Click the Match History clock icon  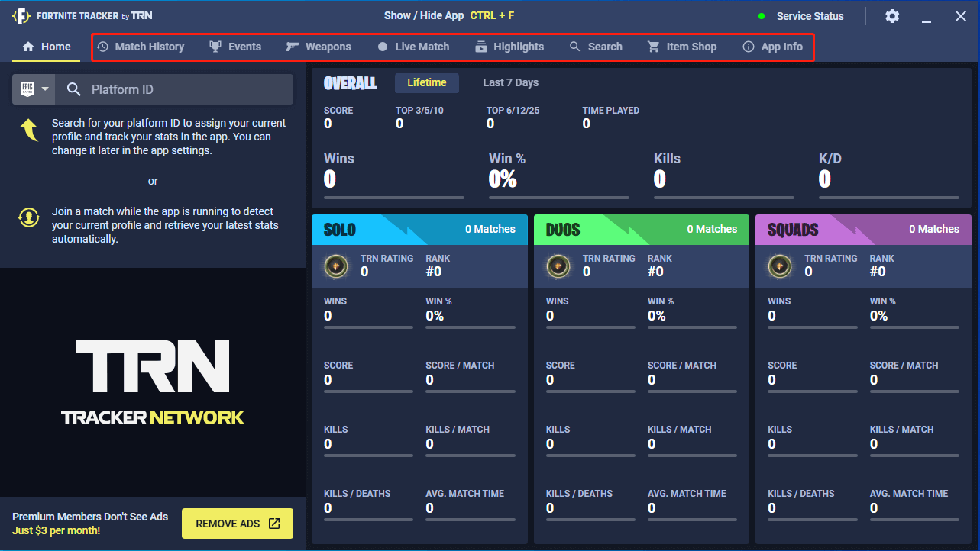[x=102, y=47]
